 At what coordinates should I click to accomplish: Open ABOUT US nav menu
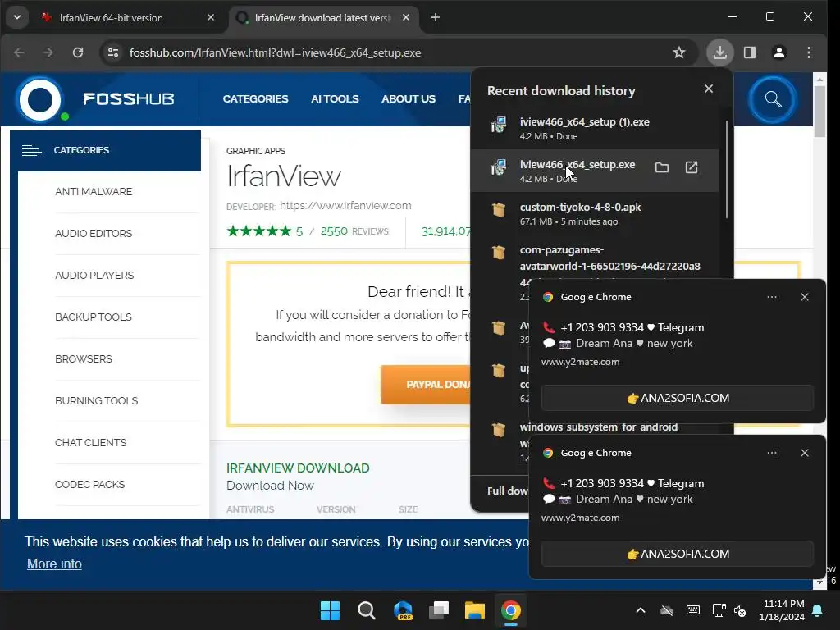point(409,99)
